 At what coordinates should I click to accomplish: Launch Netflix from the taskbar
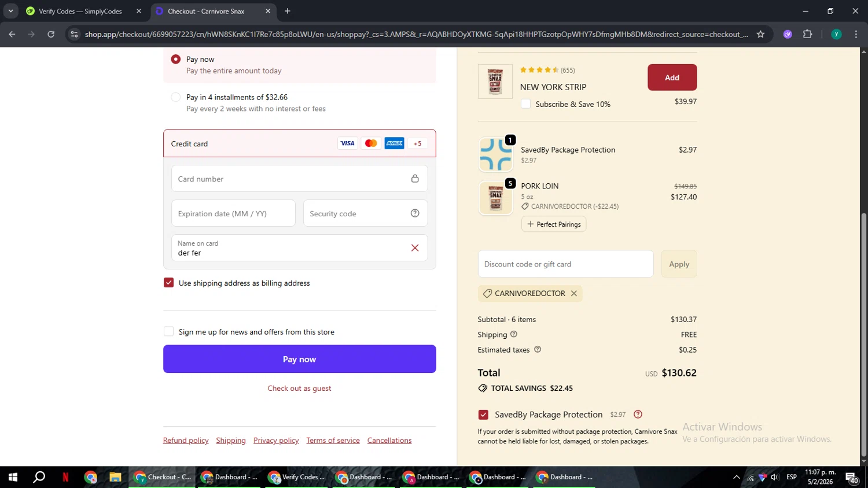pos(65,477)
